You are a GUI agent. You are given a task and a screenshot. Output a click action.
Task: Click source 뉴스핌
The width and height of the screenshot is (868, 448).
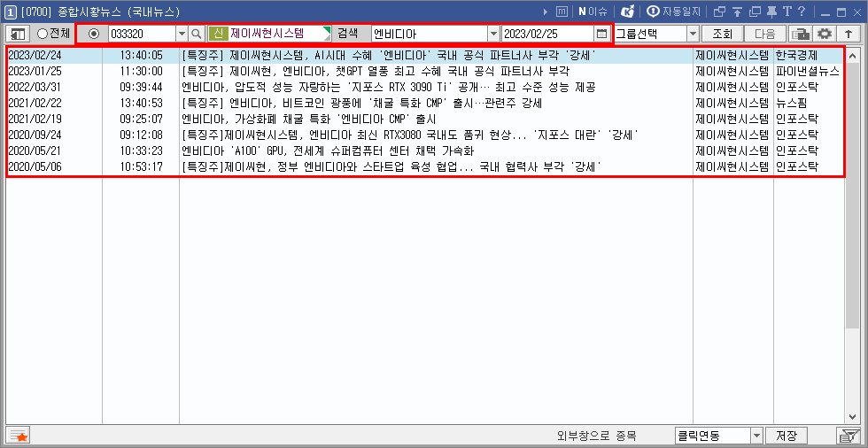pos(792,103)
